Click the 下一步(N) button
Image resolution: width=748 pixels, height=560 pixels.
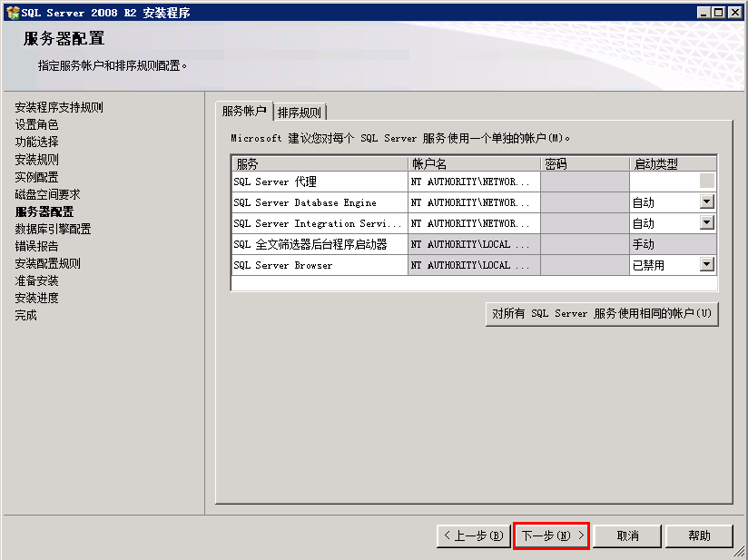[x=552, y=536]
